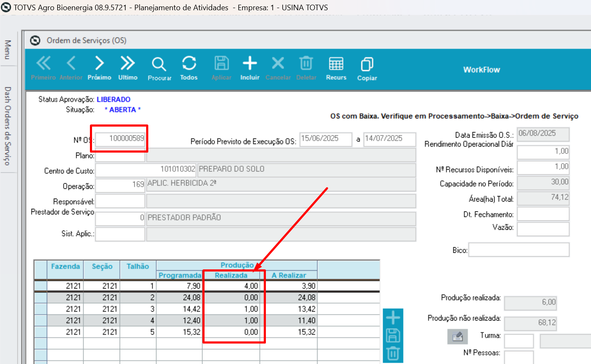Click the Plano code field
Image resolution: width=591 pixels, height=364 pixels.
[x=120, y=155]
